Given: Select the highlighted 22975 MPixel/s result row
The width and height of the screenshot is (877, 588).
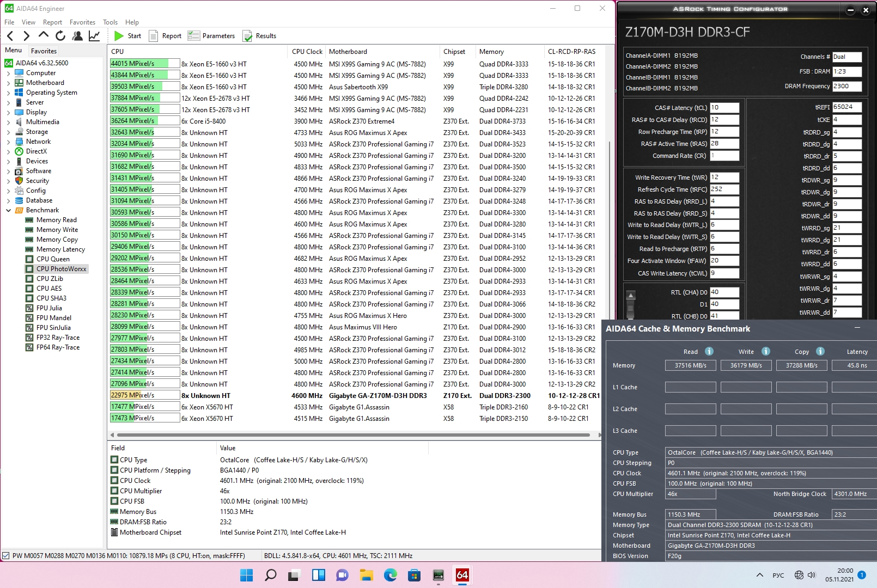Looking at the screenshot, I should 354,395.
